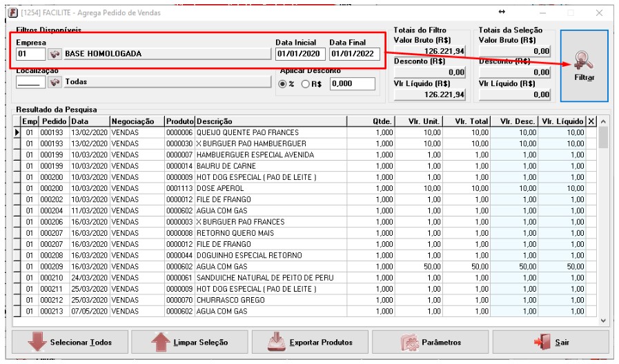
Task: Click Totais da Seleção Valor Bruto field
Action: tap(514, 51)
